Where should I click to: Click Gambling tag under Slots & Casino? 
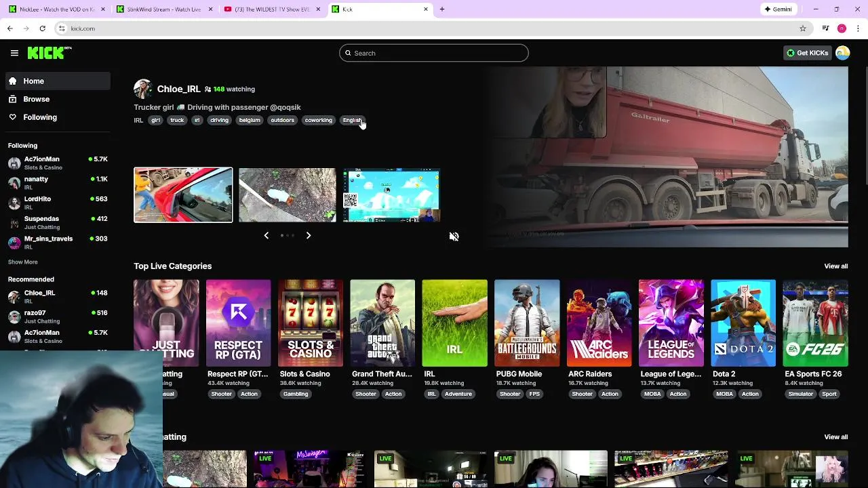(296, 394)
